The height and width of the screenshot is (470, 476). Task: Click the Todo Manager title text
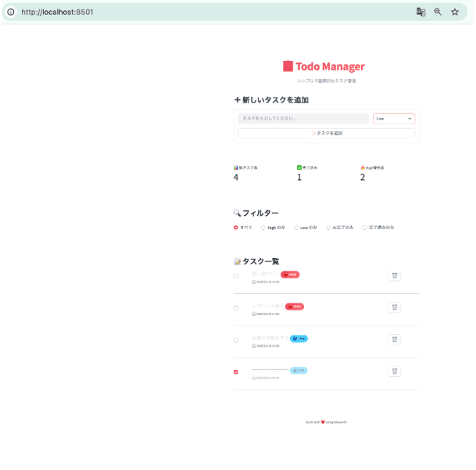point(331,66)
